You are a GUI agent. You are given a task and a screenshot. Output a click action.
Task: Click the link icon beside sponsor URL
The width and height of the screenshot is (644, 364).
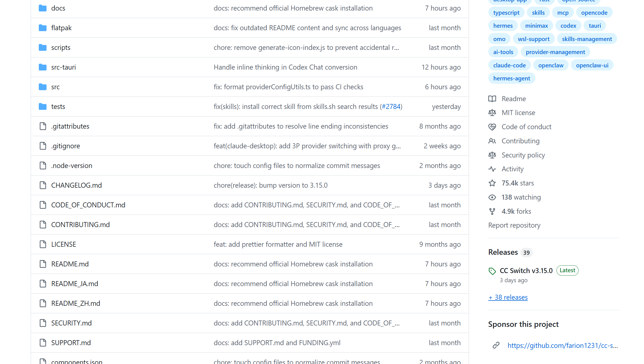496,345
